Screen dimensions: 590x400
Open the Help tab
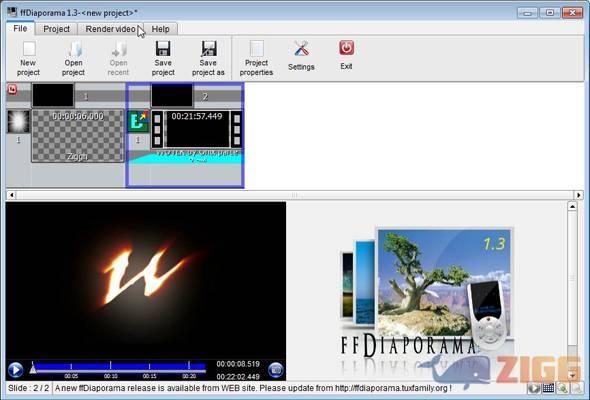pos(160,29)
